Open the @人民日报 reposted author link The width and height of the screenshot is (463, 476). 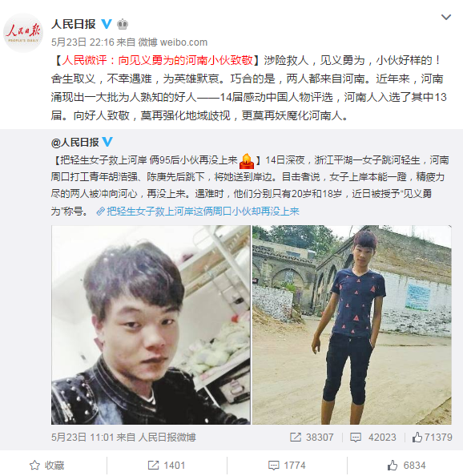tap(75, 142)
